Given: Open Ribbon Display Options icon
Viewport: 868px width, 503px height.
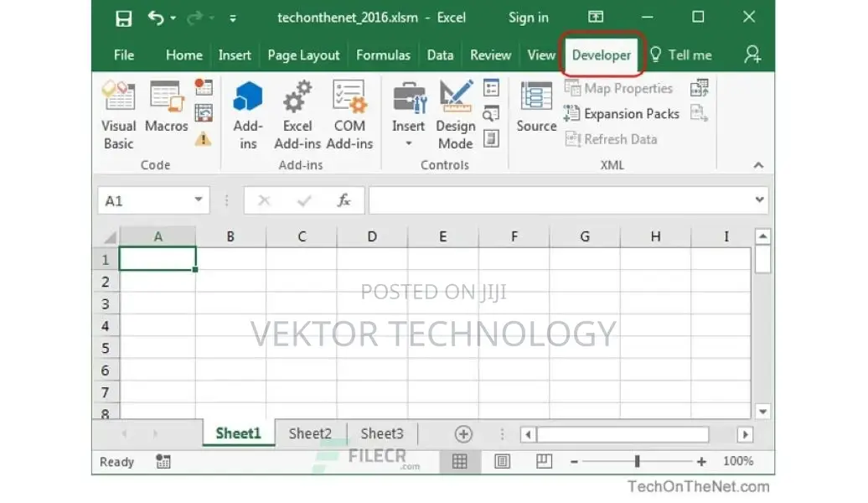Looking at the screenshot, I should [596, 17].
